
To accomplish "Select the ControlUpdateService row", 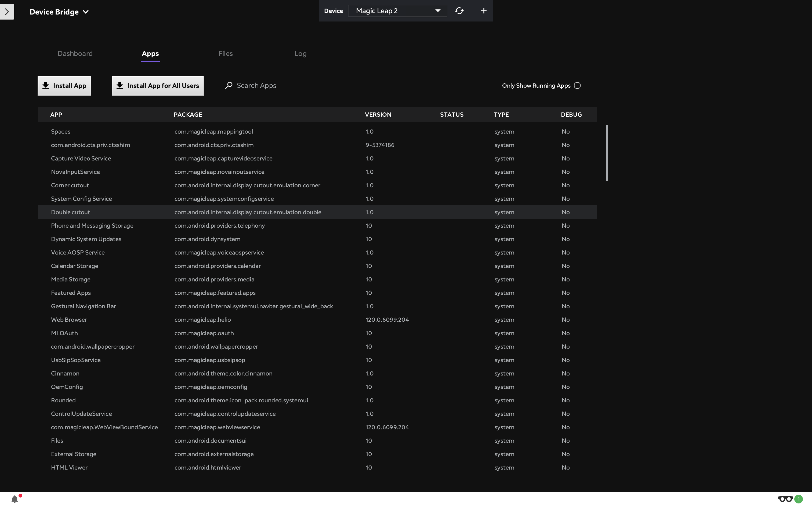I will pyautogui.click(x=317, y=414).
